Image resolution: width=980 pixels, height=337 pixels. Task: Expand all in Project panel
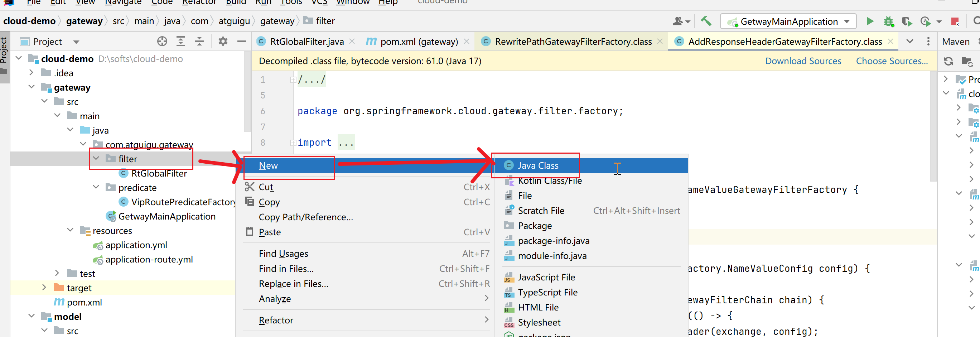(181, 42)
